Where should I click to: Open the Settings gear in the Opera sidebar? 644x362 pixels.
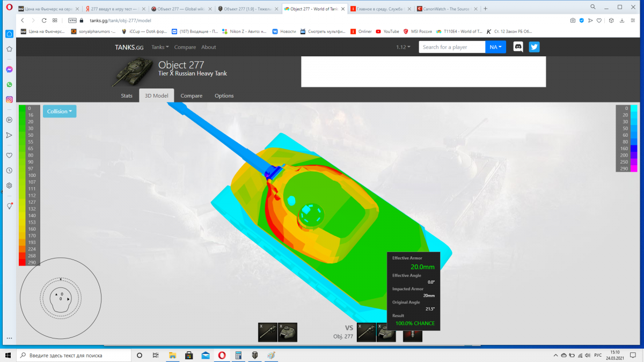pos(9,186)
